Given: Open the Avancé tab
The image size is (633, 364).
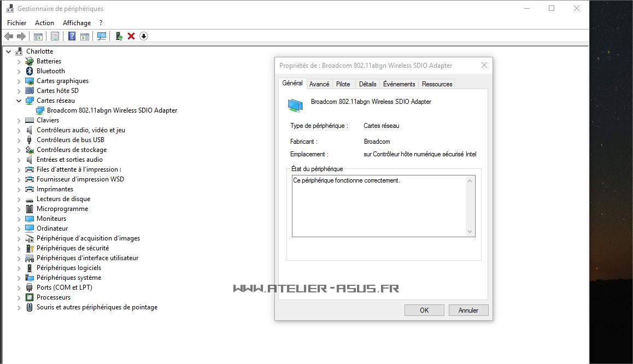Looking at the screenshot, I should point(319,84).
